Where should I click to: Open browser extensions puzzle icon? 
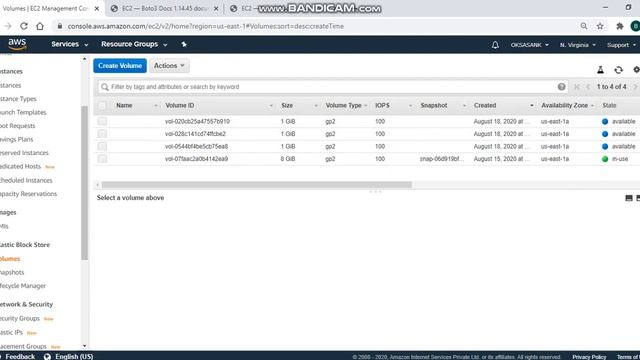click(620, 26)
